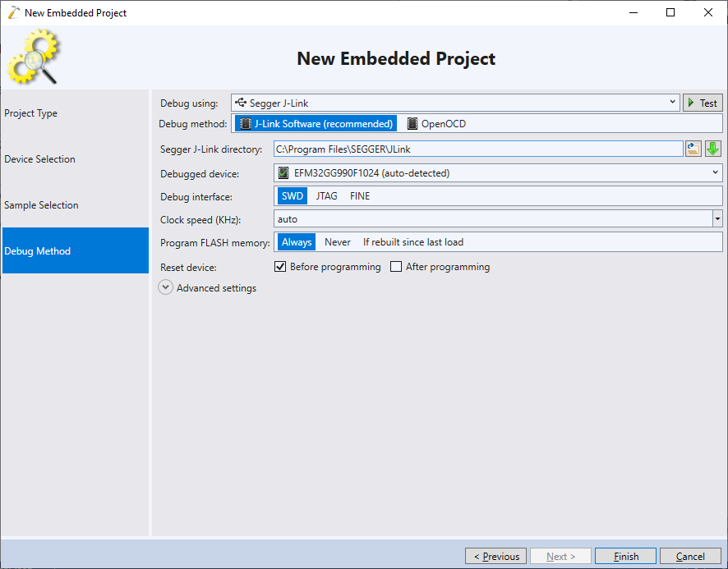Toggle Before programming reset checkbox
The height and width of the screenshot is (569, 728).
point(280,266)
